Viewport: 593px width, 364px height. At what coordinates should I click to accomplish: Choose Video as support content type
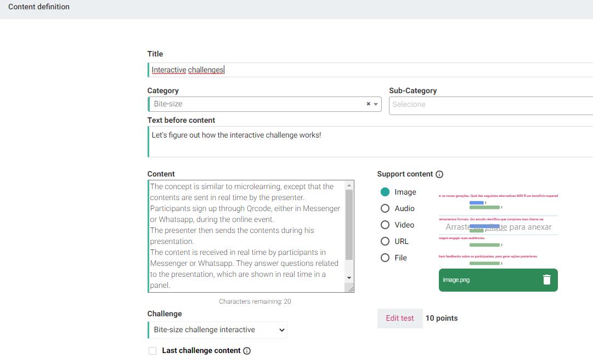click(385, 225)
